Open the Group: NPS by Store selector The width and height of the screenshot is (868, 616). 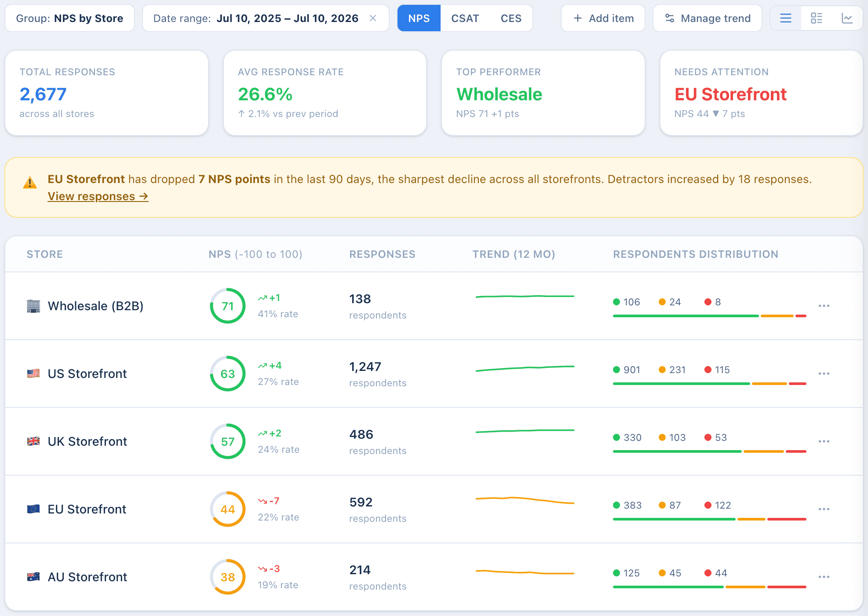(x=69, y=18)
